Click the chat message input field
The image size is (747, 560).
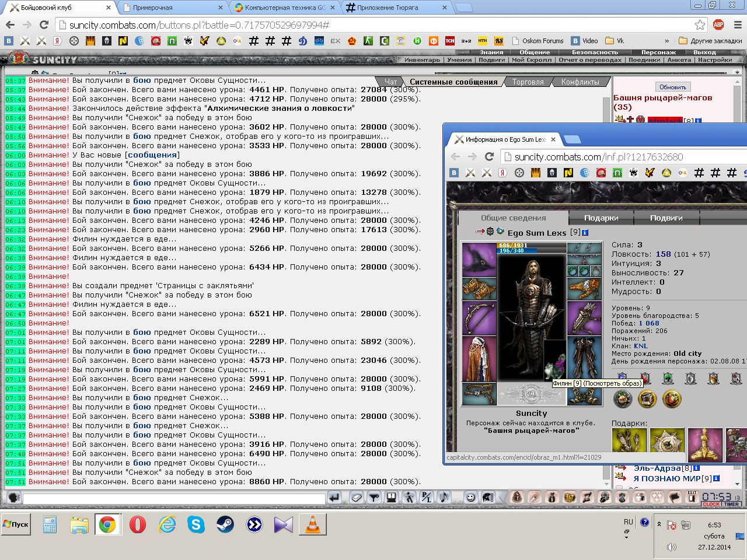point(174,499)
